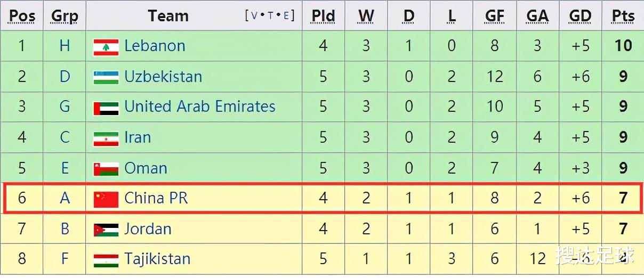Click the Pts column header
The image size is (644, 278).
pyautogui.click(x=623, y=16)
